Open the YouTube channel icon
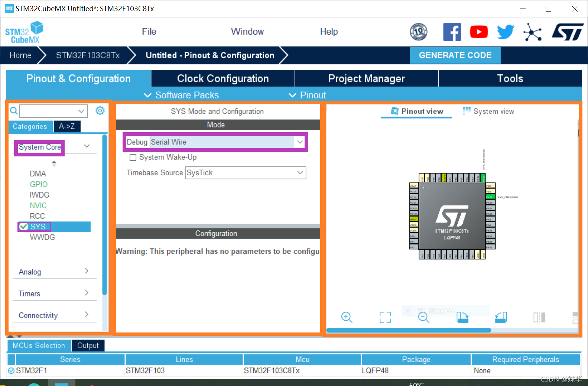The width and height of the screenshot is (588, 386). [479, 32]
